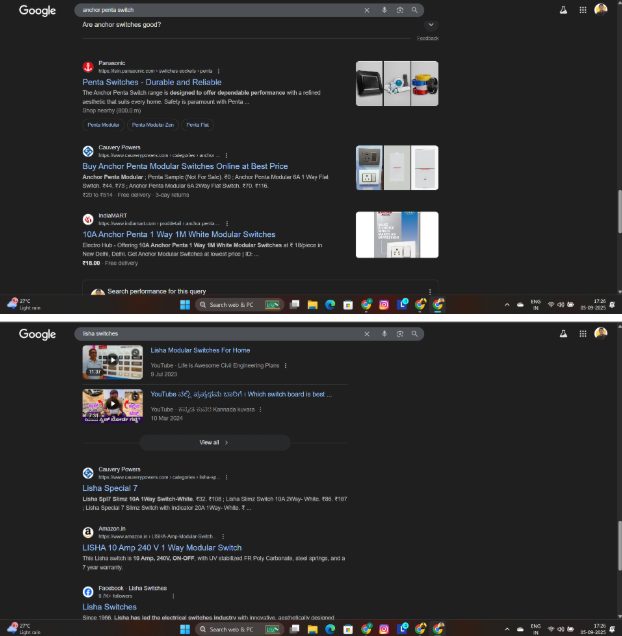Open Cauvery Powers anchor result thumbnails

click(x=397, y=168)
